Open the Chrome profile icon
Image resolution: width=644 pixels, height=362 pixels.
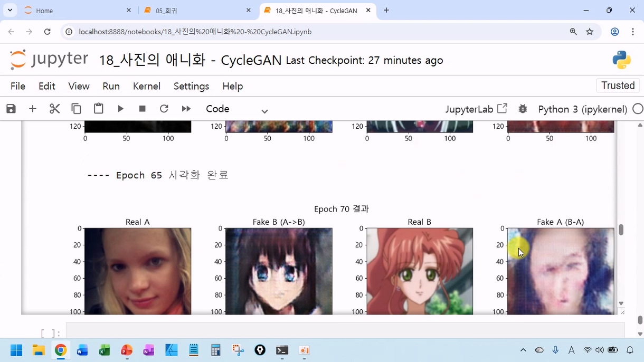pyautogui.click(x=614, y=32)
